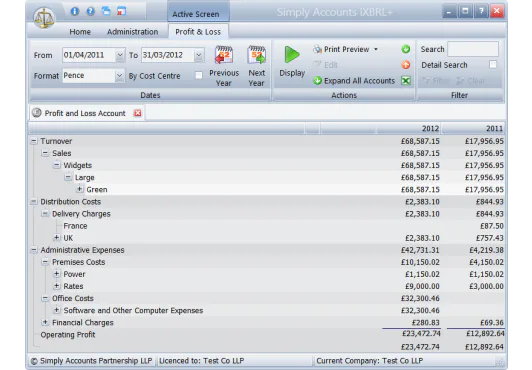Image resolution: width=532 pixels, height=370 pixels.
Task: Open the Administration ribbon tab
Action: (133, 32)
